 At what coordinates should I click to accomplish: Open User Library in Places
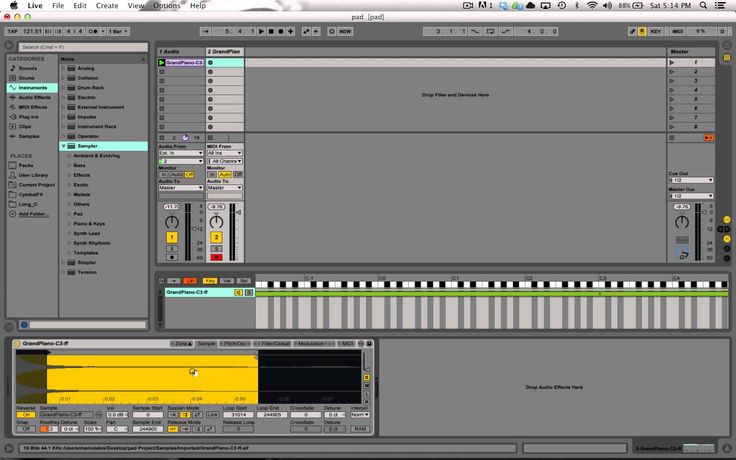click(33, 175)
